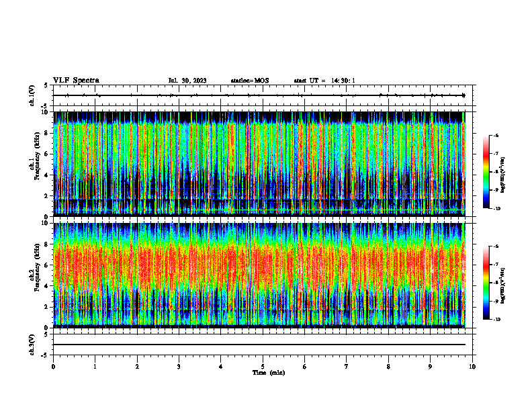Image resolution: width=532 pixels, height=411 pixels.
Task: Click the ch.2 colorbar "-10" scale label
Action: pyautogui.click(x=497, y=320)
